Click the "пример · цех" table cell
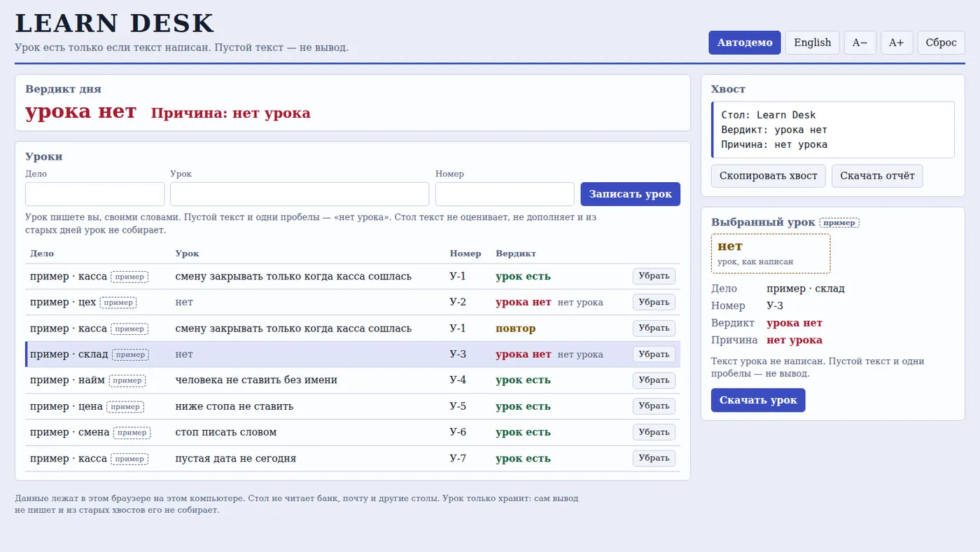Image resolution: width=980 pixels, height=552 pixels. pyautogui.click(x=98, y=302)
